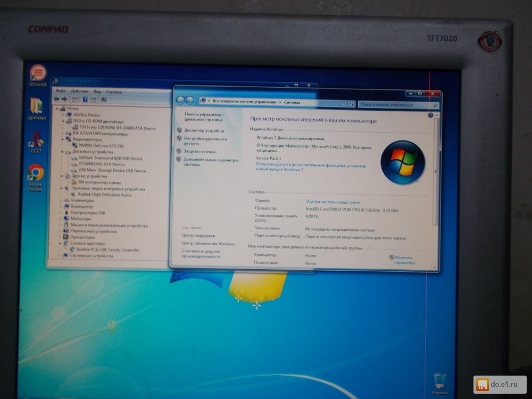Open the Драйвера folder on desktop
Viewport: 532px width, 399px height.
[x=36, y=106]
